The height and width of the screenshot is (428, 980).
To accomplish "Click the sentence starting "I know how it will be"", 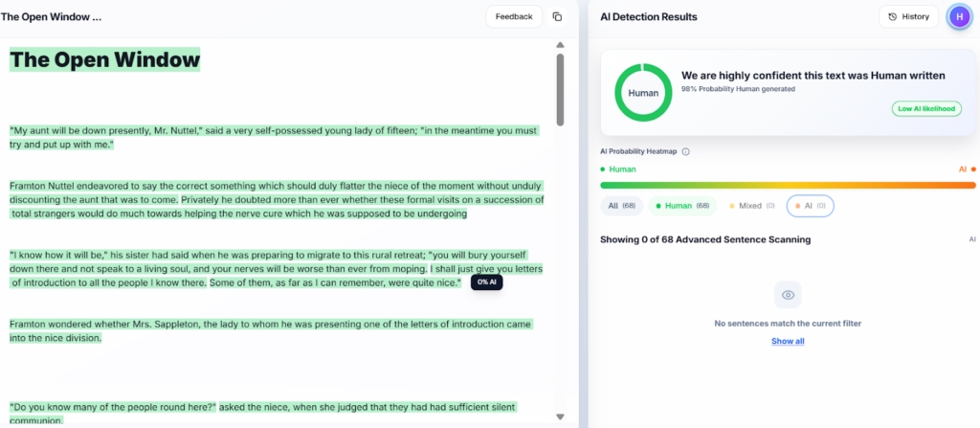I will pyautogui.click(x=269, y=262).
